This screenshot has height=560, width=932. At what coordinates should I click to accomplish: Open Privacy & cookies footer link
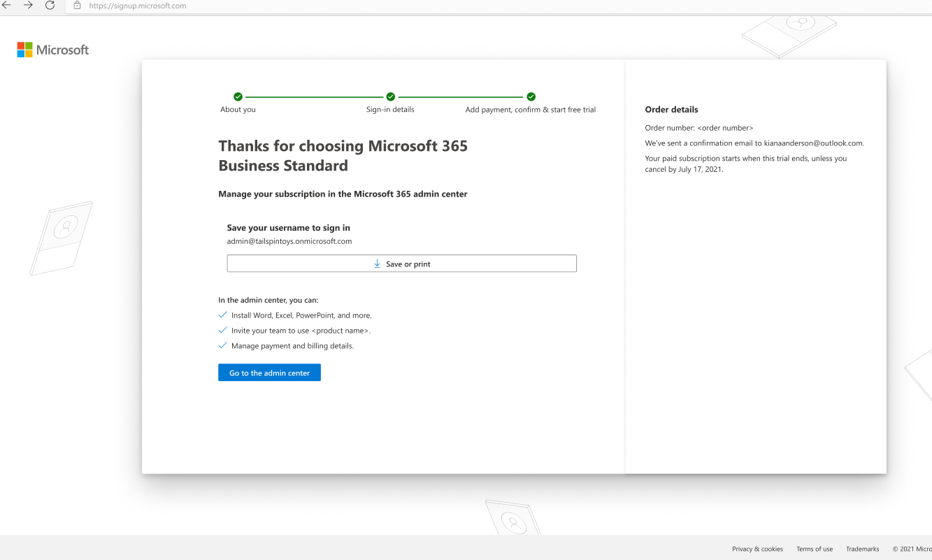click(757, 549)
